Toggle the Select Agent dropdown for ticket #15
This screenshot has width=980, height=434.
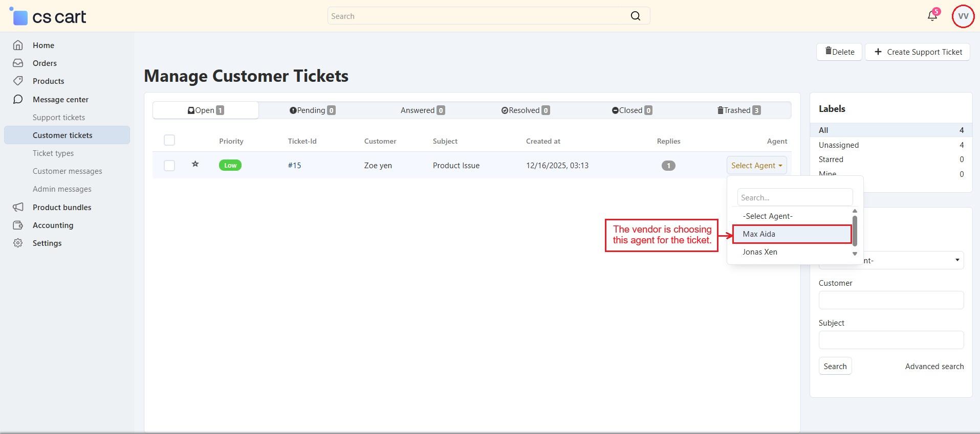(756, 165)
